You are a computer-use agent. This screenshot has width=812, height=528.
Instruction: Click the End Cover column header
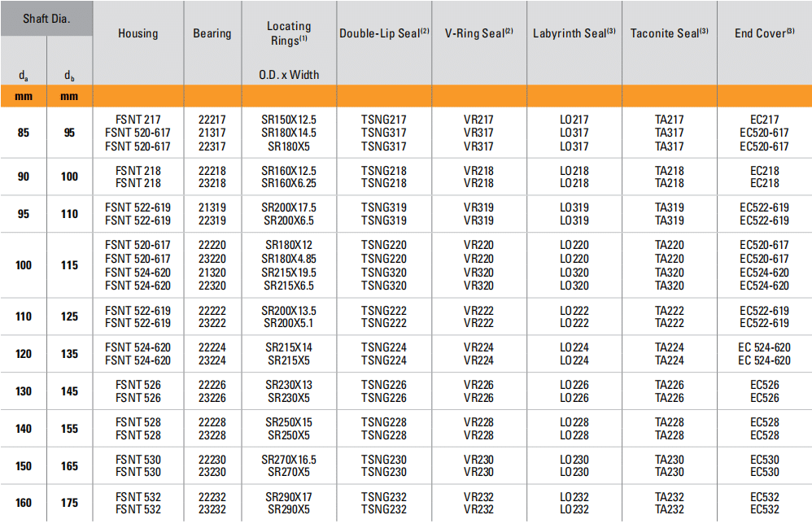pyautogui.click(x=763, y=33)
